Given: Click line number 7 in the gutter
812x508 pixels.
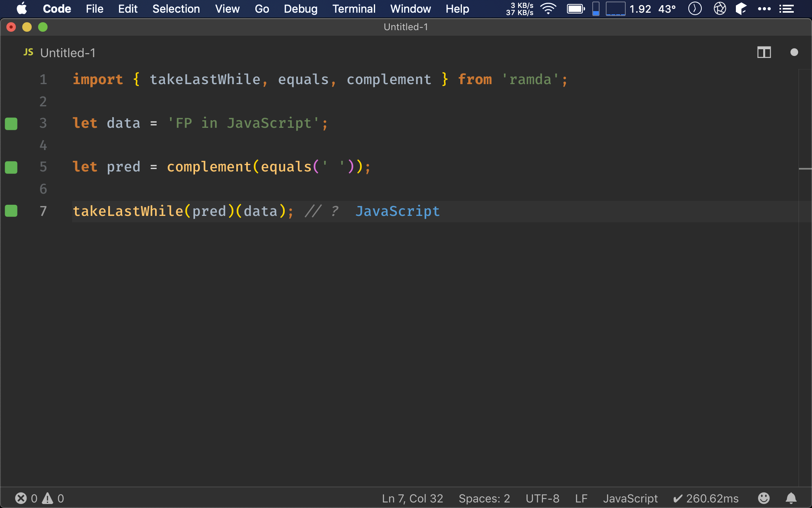Looking at the screenshot, I should click(x=43, y=211).
